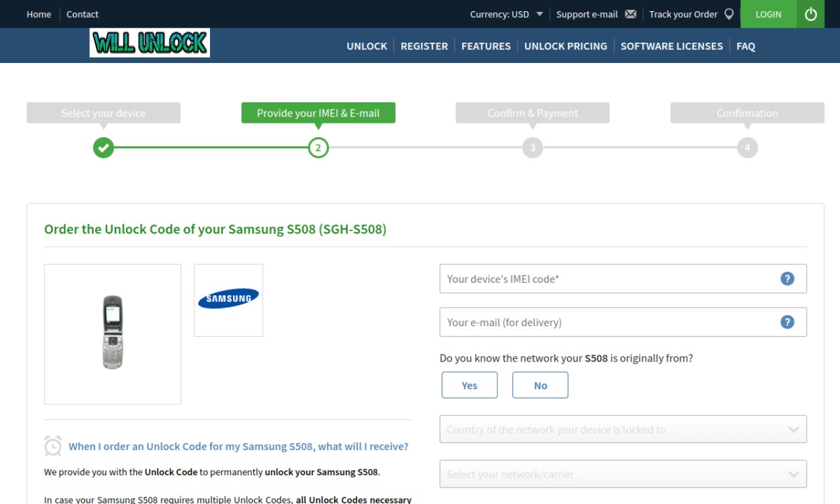
Task: Click the Samsung S508 phone image
Action: 113,334
